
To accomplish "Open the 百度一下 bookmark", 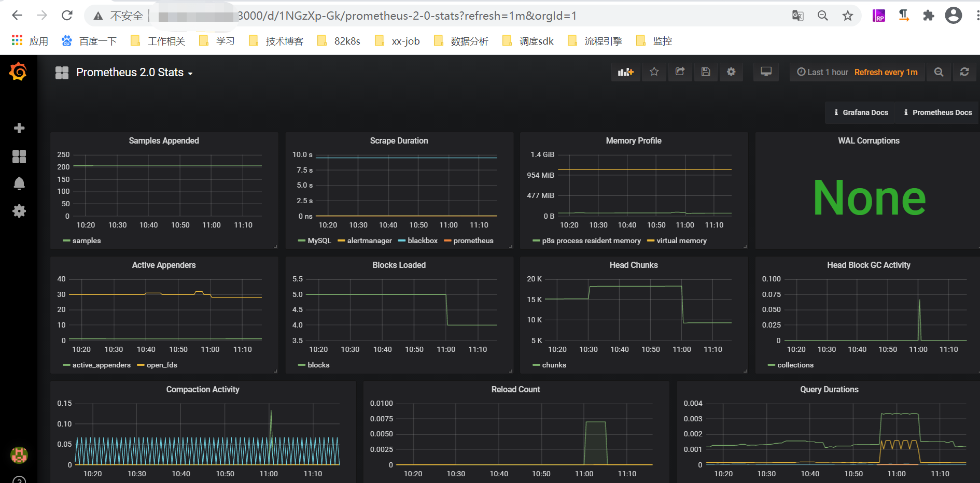I will pyautogui.click(x=89, y=41).
